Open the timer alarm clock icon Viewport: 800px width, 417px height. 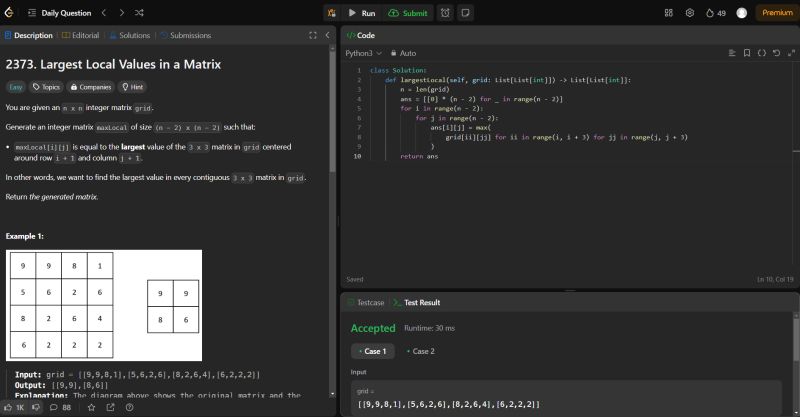click(444, 13)
